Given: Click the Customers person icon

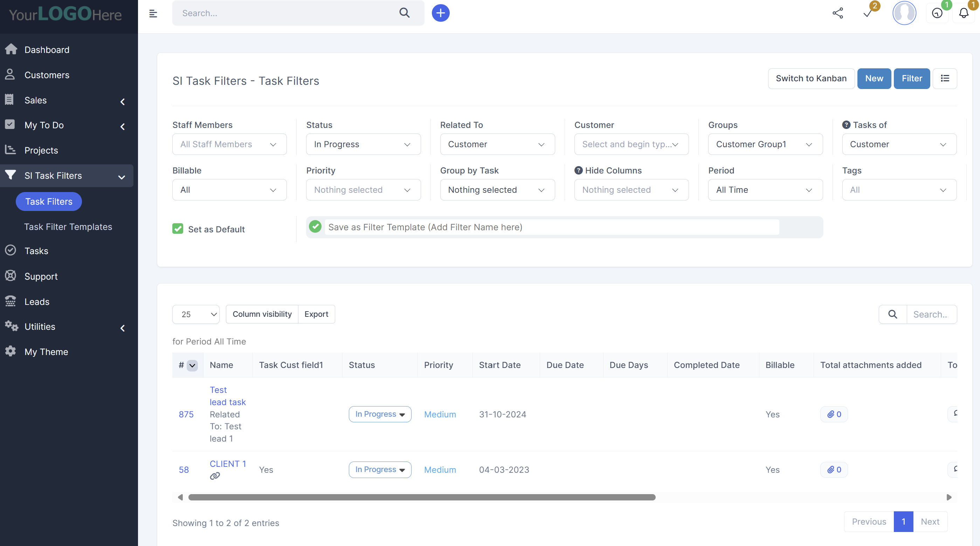Looking at the screenshot, I should coord(10,74).
